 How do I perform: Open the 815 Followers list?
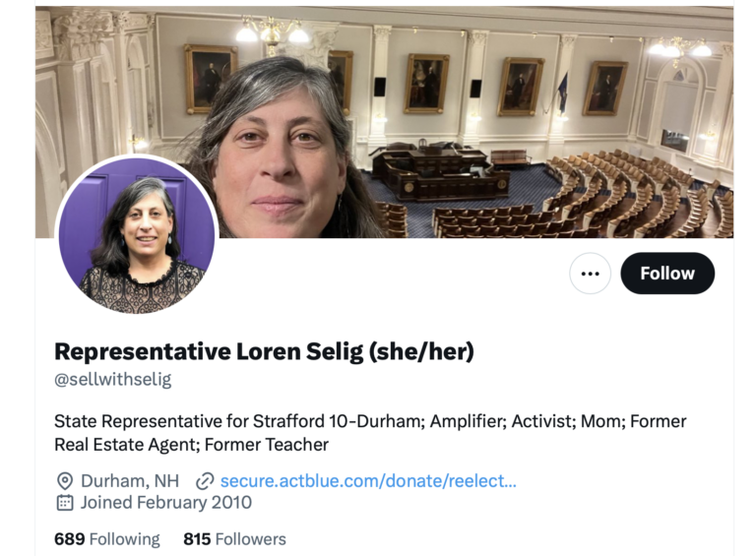click(x=235, y=539)
